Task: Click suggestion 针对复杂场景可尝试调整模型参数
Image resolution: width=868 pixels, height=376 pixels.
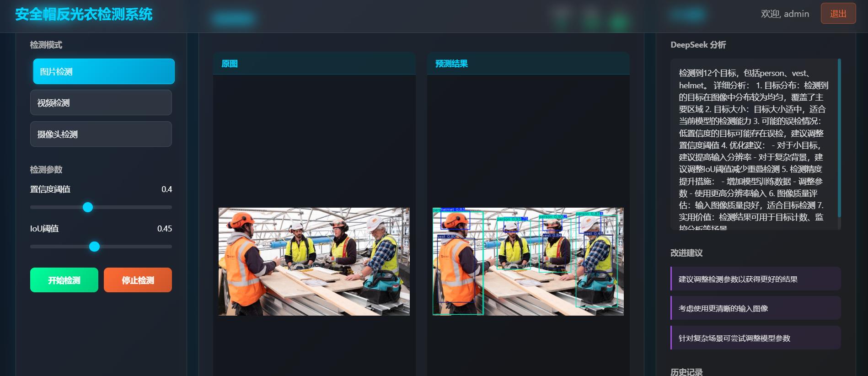Action: point(755,338)
